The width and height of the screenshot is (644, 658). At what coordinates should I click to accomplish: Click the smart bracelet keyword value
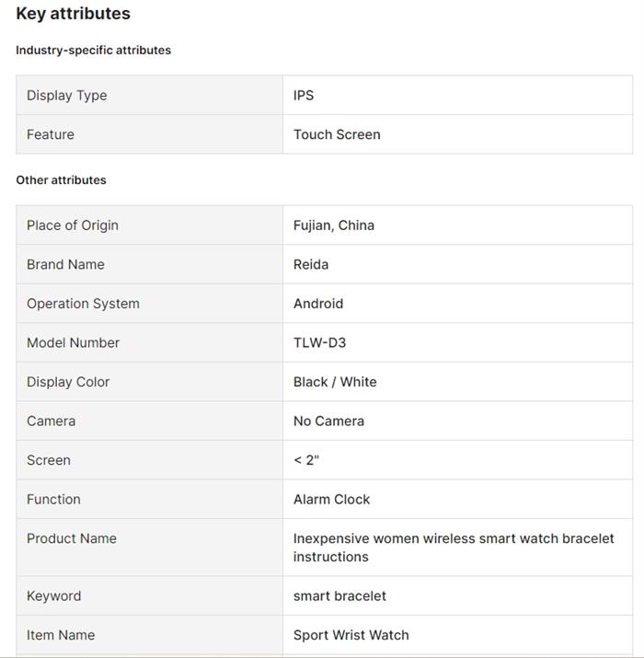pyautogui.click(x=339, y=595)
